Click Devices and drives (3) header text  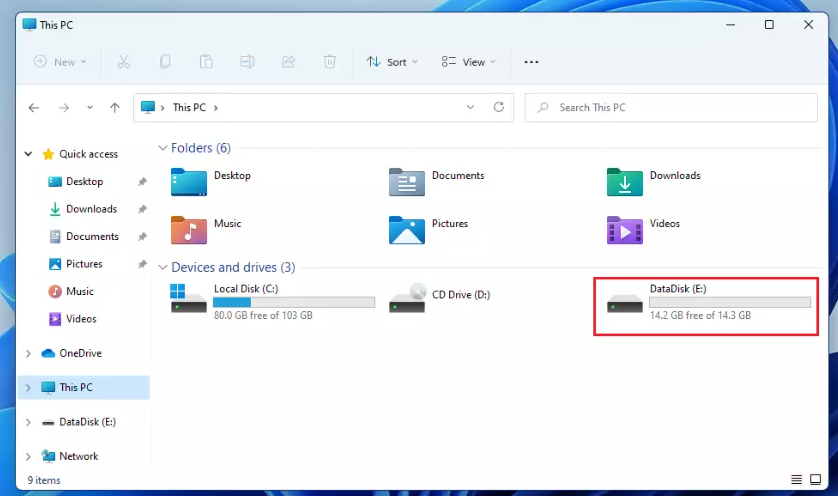coord(233,267)
